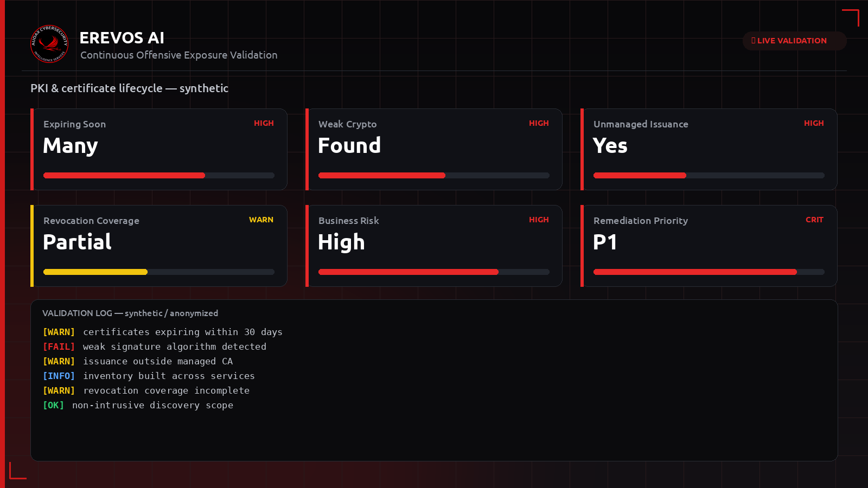Screen dimensions: 868x488
Task: Open the Unmanaged Issuance card
Action: pos(709,149)
